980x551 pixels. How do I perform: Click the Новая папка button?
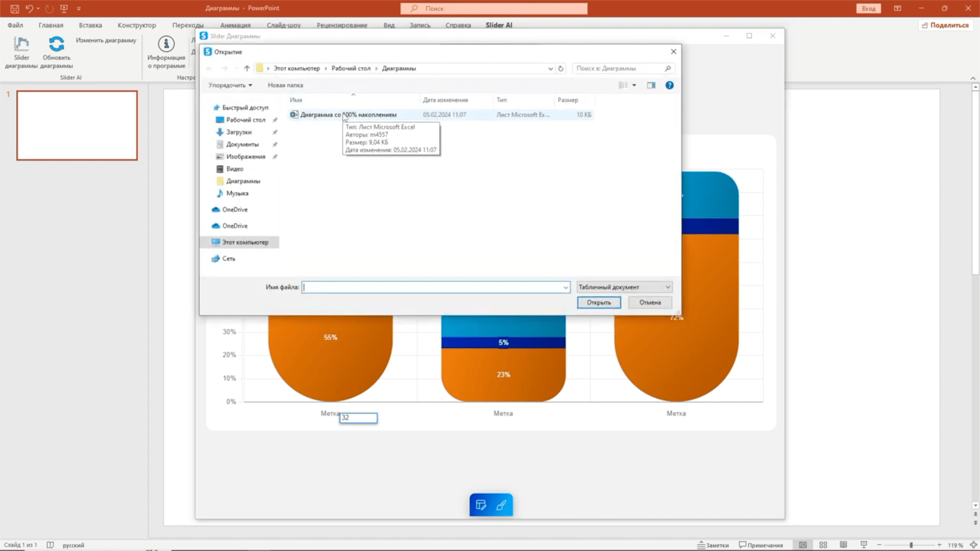[x=285, y=85]
